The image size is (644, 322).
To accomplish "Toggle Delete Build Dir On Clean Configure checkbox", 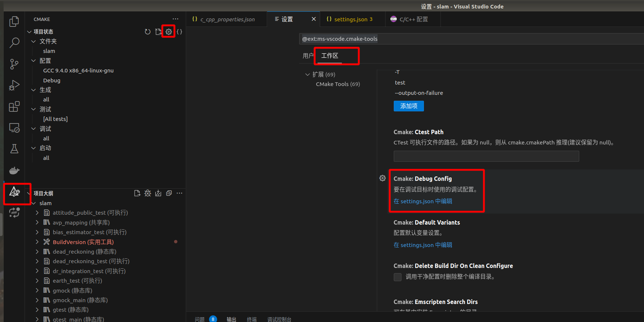I will 397,277.
